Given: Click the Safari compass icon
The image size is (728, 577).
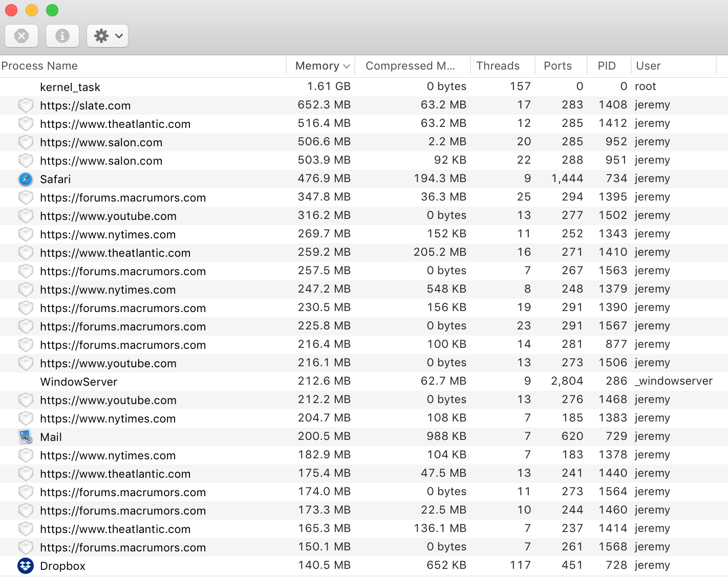Looking at the screenshot, I should (26, 179).
